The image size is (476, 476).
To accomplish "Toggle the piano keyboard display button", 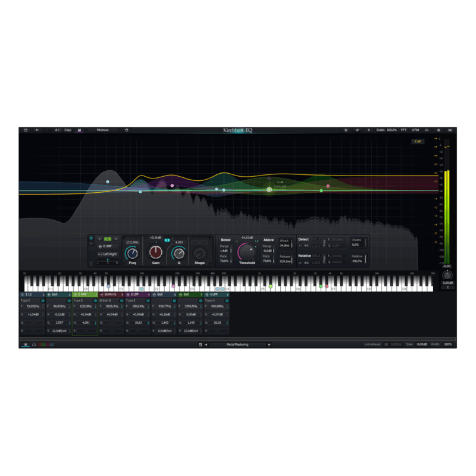I will click(x=79, y=130).
